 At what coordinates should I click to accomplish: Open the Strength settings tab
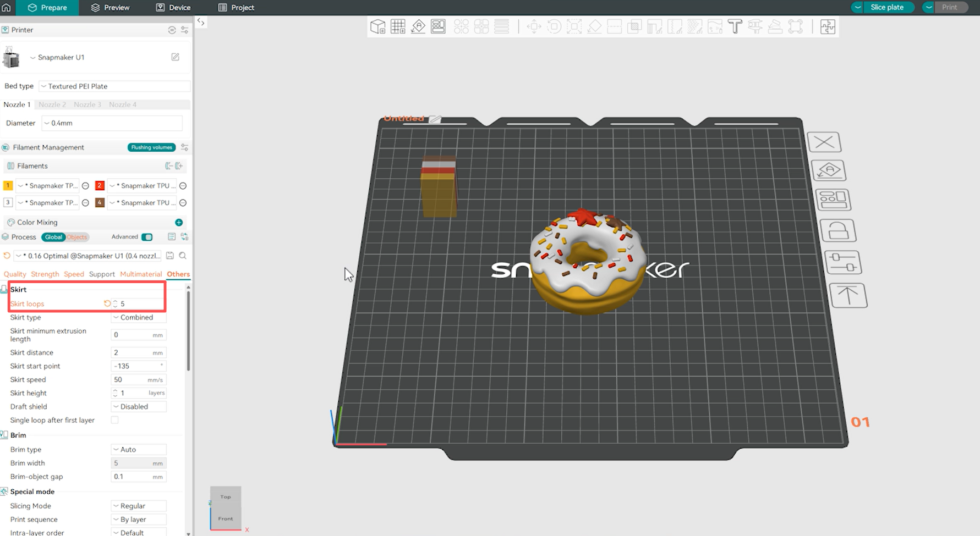click(x=45, y=274)
